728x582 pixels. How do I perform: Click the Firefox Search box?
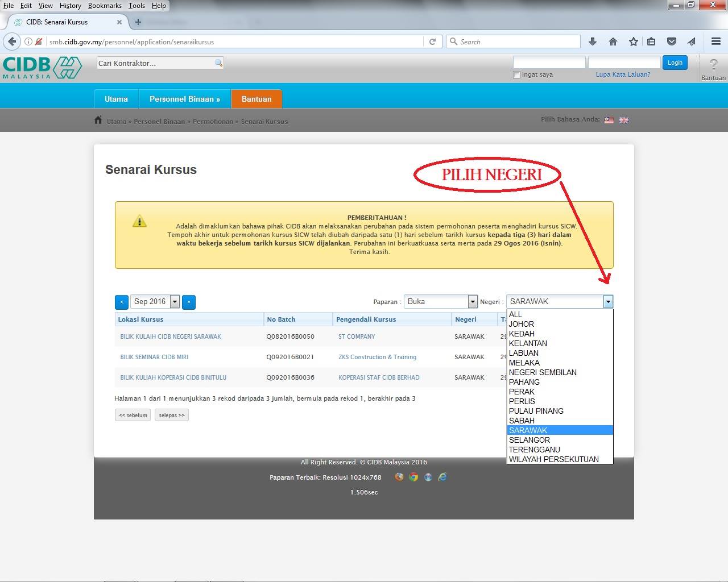point(513,41)
